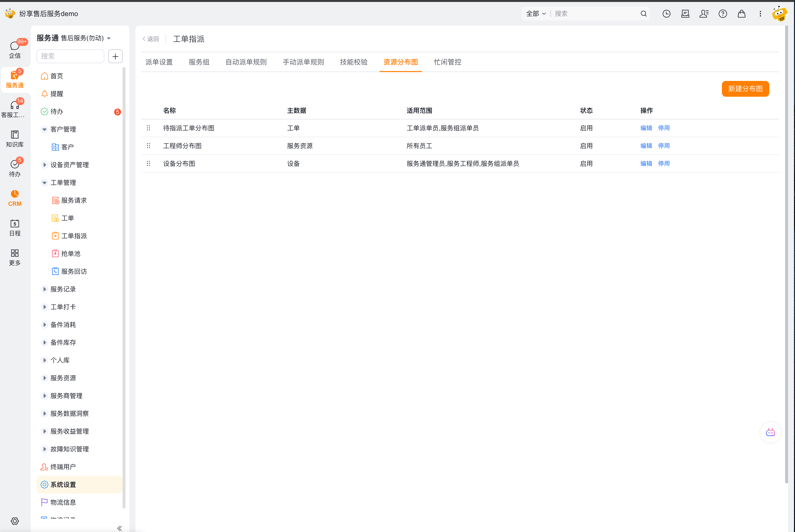The width and height of the screenshot is (795, 532).
Task: Expand the 设备资产管理 tree group
Action: pos(44,165)
